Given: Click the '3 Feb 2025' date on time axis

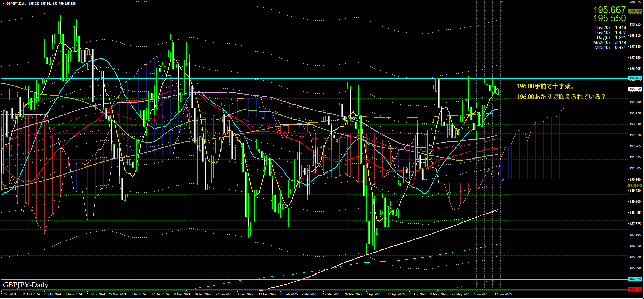Looking at the screenshot, I should pos(245,294).
